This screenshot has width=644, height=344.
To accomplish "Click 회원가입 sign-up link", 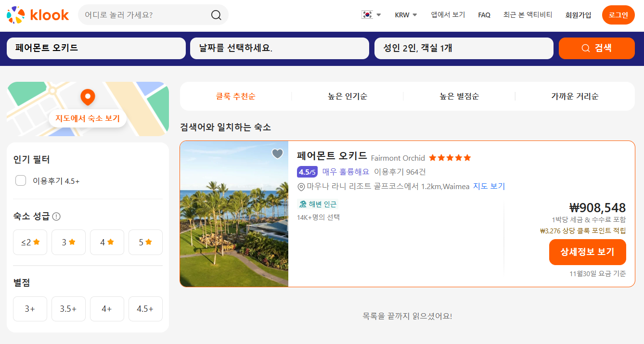I will tap(579, 15).
